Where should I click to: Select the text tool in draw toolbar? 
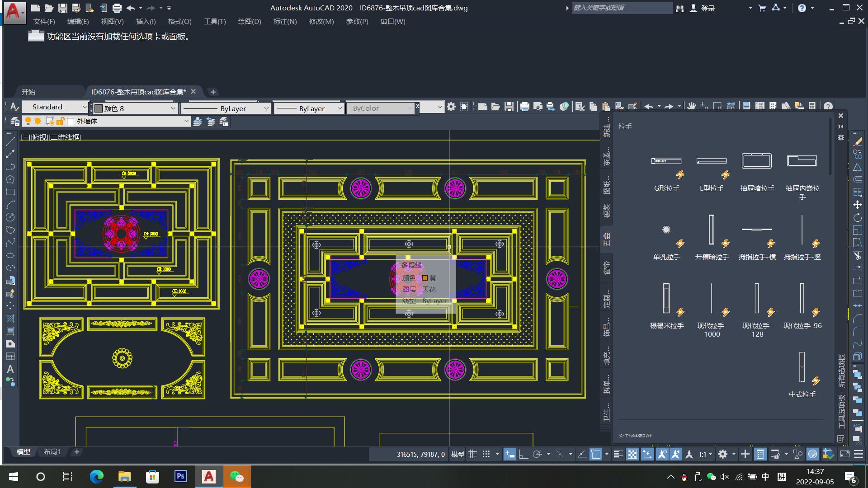10,369
